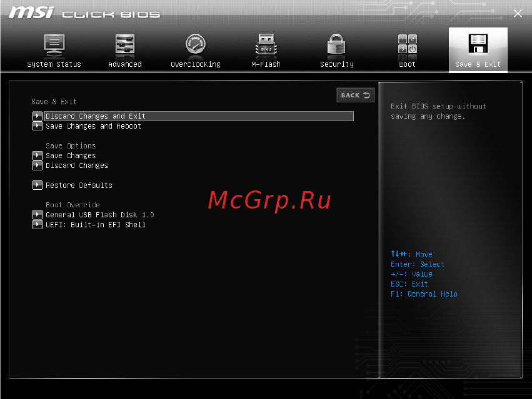Choose Save Changes and Reboot
Viewport: 532px width, 399px height.
pos(93,126)
